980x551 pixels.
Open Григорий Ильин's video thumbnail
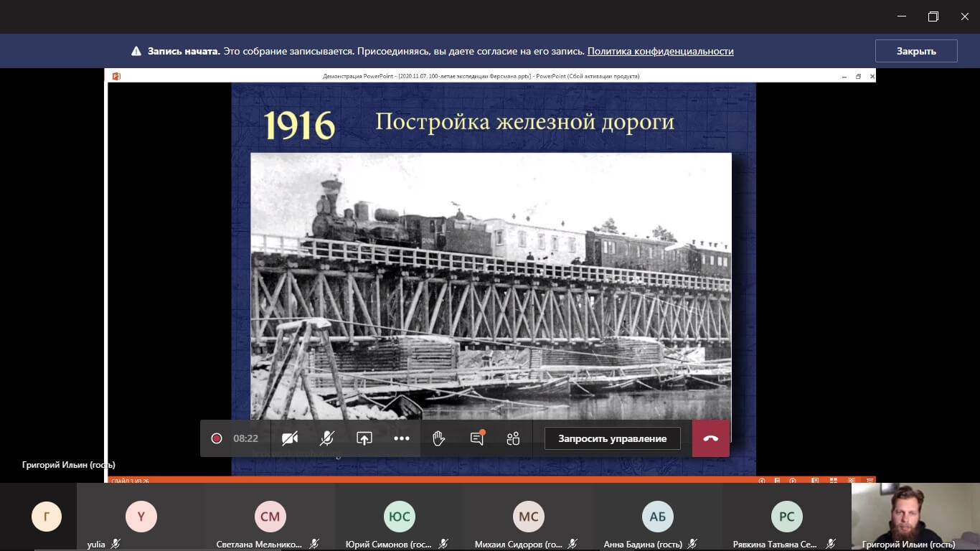click(915, 513)
